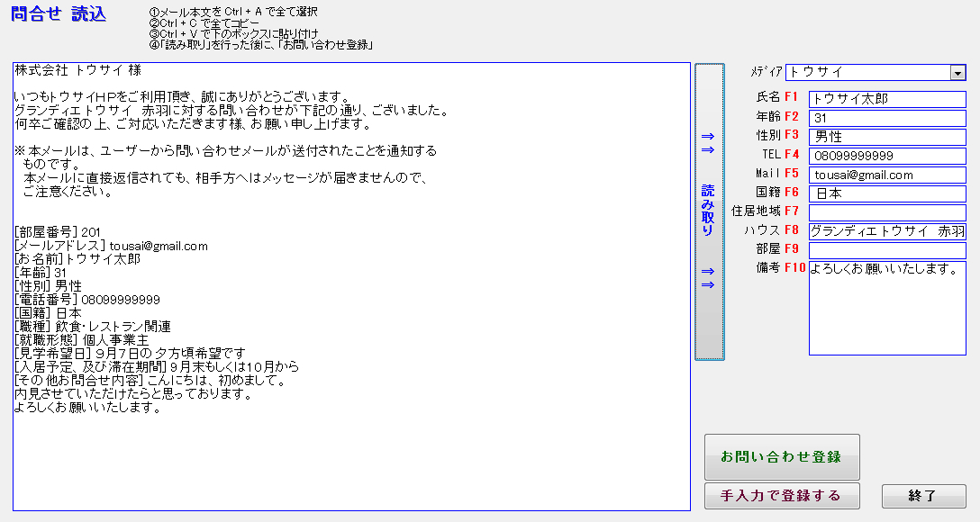Click the Mail address input field
This screenshot has width=980, height=522.
tap(886, 175)
